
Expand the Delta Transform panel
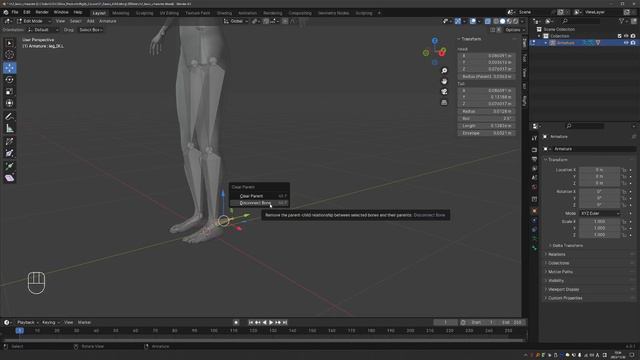(567, 246)
